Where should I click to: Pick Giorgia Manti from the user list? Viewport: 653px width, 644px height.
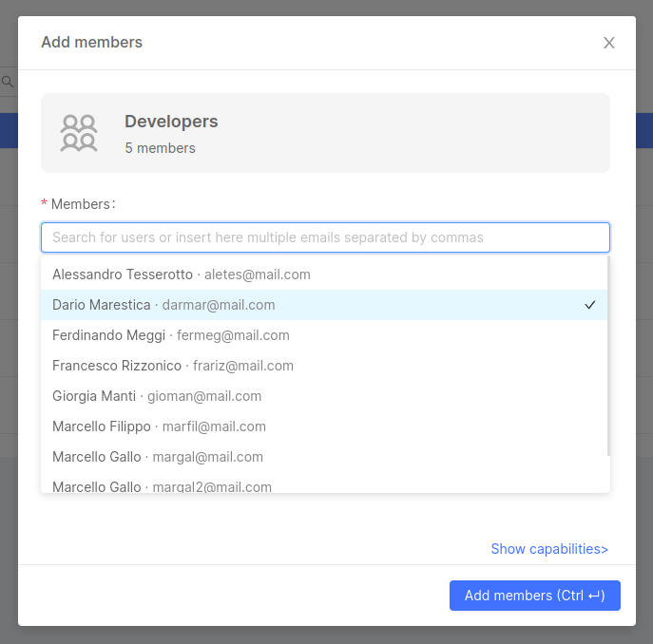156,396
